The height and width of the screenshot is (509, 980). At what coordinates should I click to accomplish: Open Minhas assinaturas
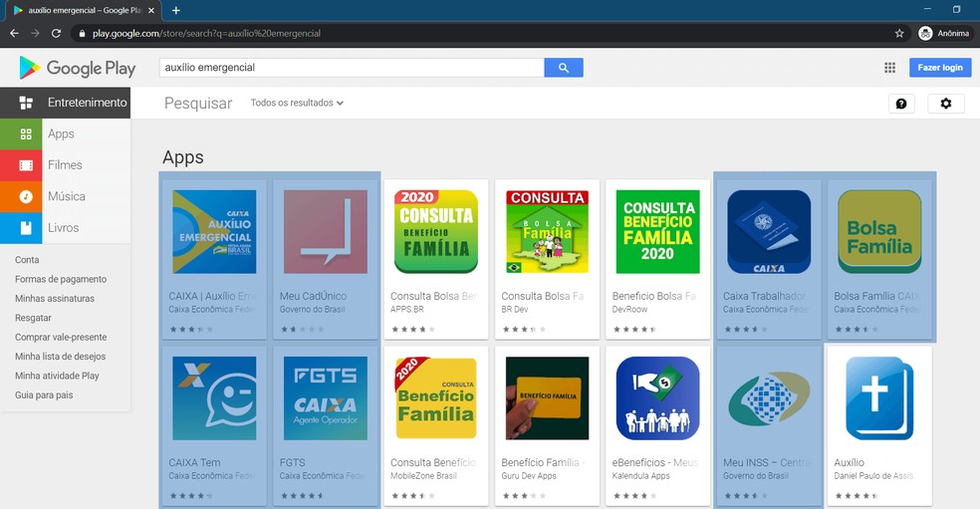tap(55, 298)
